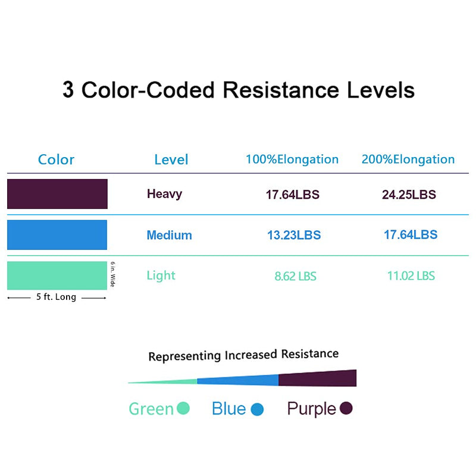Image resolution: width=476 pixels, height=476 pixels.
Task: Click the 13.23LBS value
Action: click(x=294, y=235)
